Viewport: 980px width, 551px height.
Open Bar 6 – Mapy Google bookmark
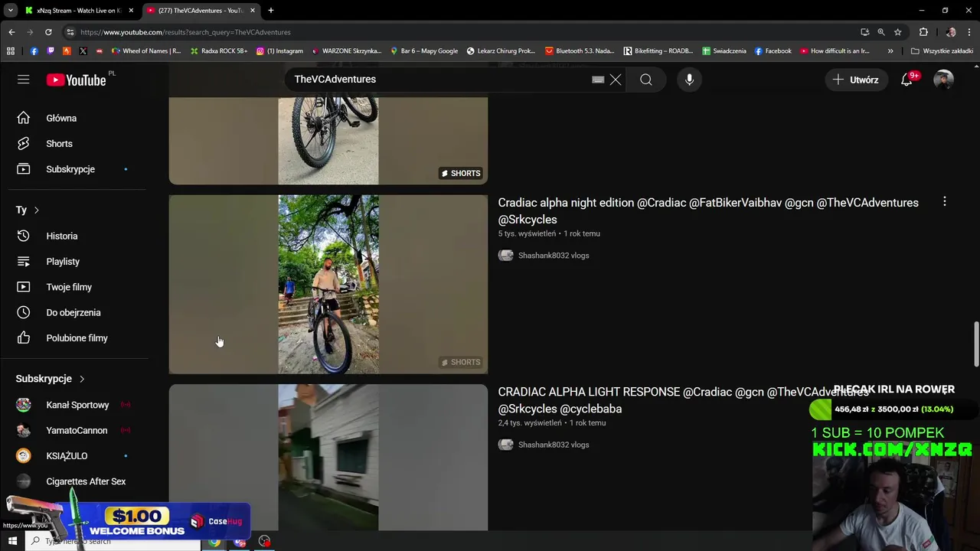tap(424, 51)
